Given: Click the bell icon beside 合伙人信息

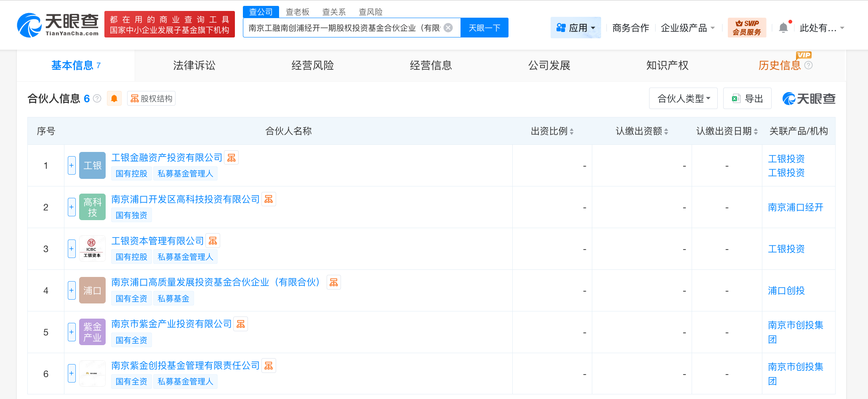Looking at the screenshot, I should (114, 98).
